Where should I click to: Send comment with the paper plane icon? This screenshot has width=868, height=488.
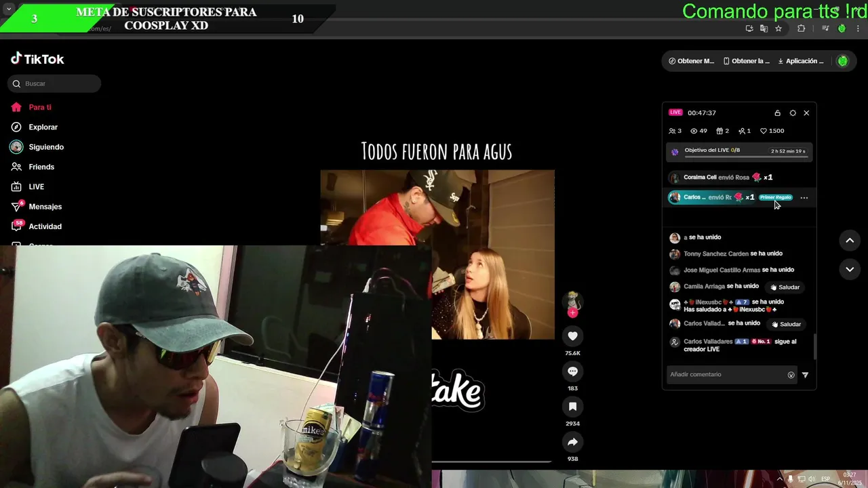click(x=805, y=375)
